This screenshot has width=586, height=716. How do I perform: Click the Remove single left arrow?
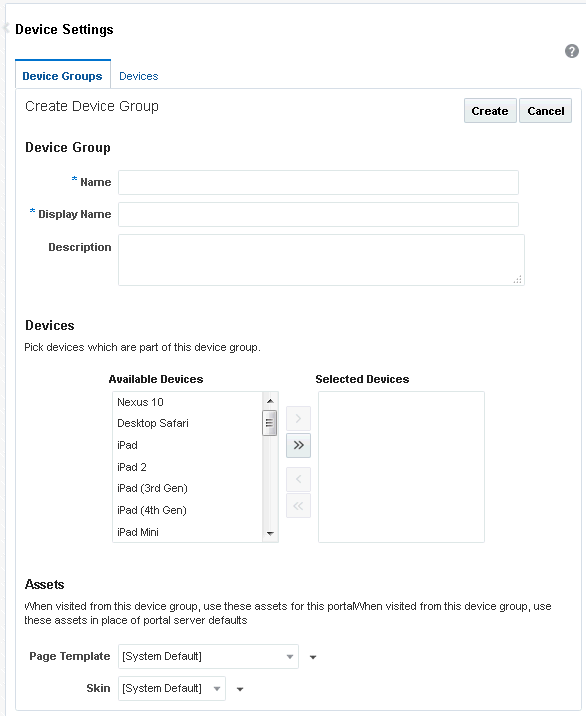pyautogui.click(x=298, y=479)
